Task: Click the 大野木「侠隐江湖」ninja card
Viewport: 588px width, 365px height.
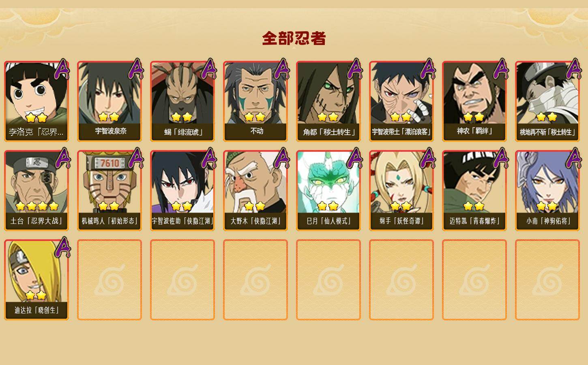Action: [x=255, y=191]
